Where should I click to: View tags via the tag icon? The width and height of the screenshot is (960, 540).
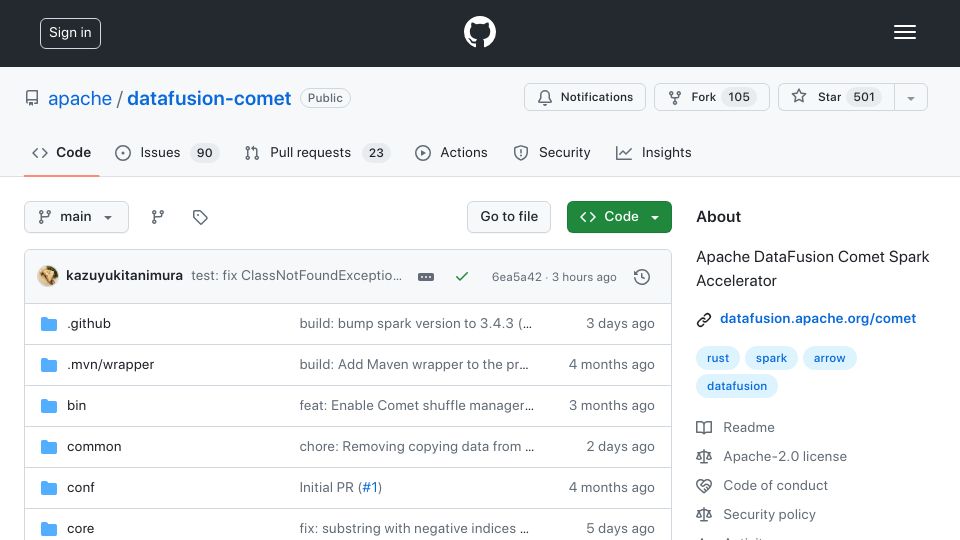click(x=200, y=217)
